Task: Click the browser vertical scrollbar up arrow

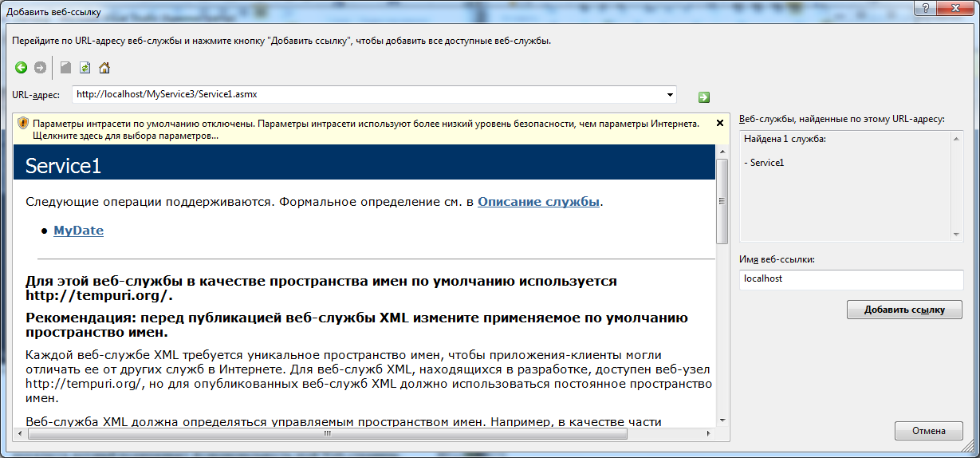Action: click(x=722, y=152)
